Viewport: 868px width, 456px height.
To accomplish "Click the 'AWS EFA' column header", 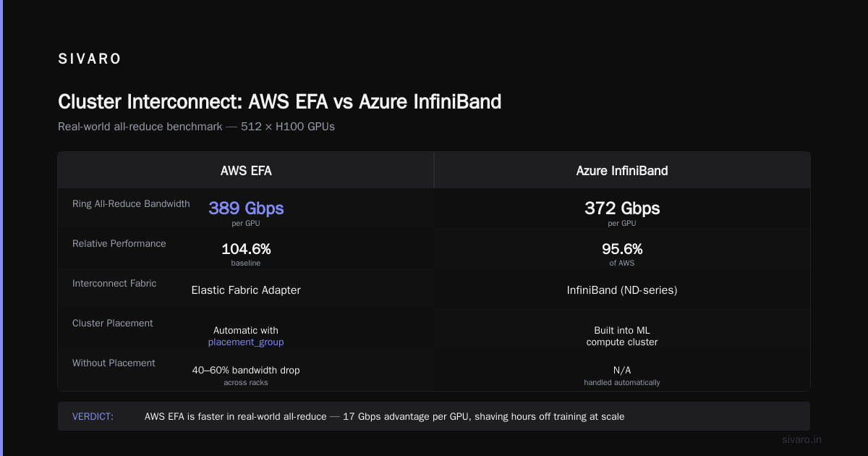I will coord(246,171).
